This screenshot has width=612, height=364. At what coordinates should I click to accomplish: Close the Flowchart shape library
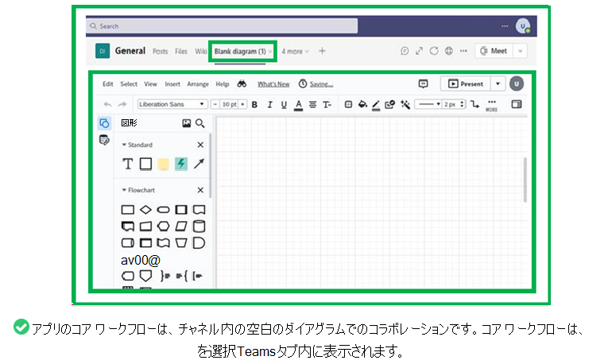point(200,190)
